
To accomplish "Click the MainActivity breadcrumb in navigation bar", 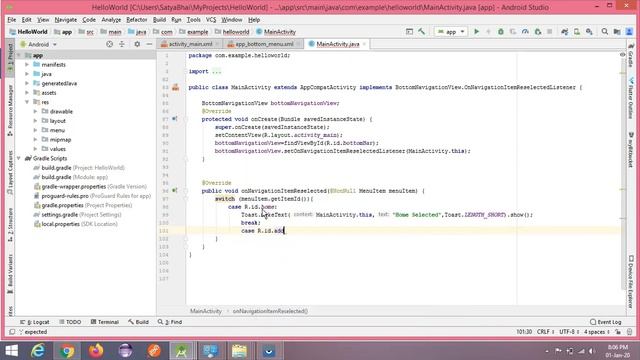I will pyautogui.click(x=276, y=32).
